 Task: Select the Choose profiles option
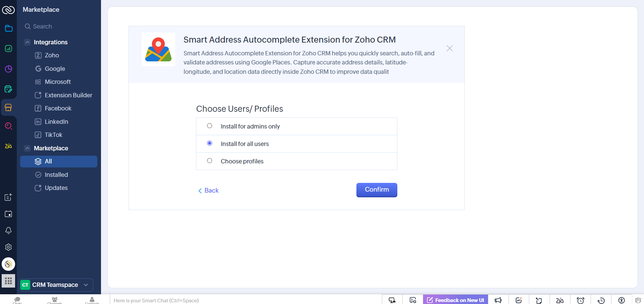[210, 161]
